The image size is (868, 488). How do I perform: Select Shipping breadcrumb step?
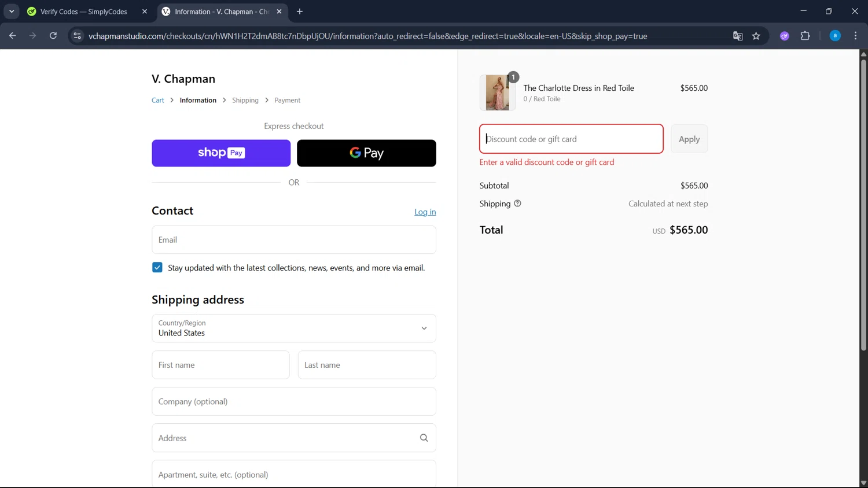click(x=245, y=100)
